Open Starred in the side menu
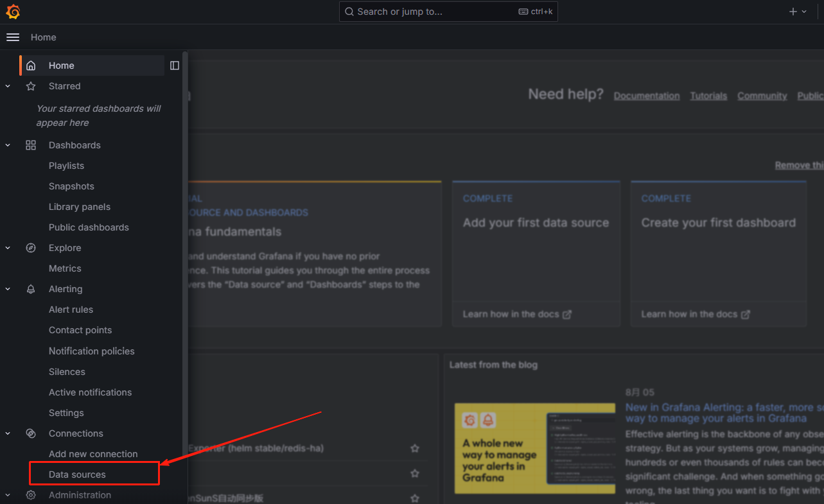Image resolution: width=824 pixels, height=504 pixels. [x=64, y=86]
